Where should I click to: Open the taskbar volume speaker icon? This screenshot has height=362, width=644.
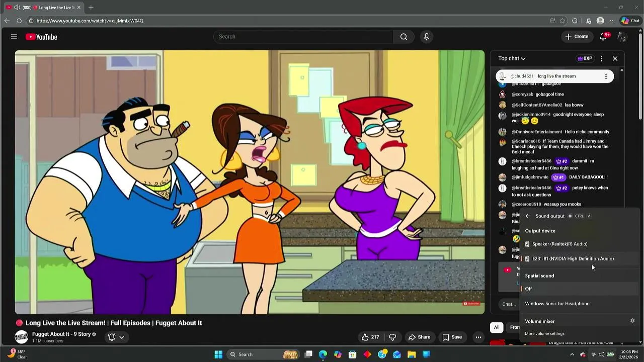(602, 354)
